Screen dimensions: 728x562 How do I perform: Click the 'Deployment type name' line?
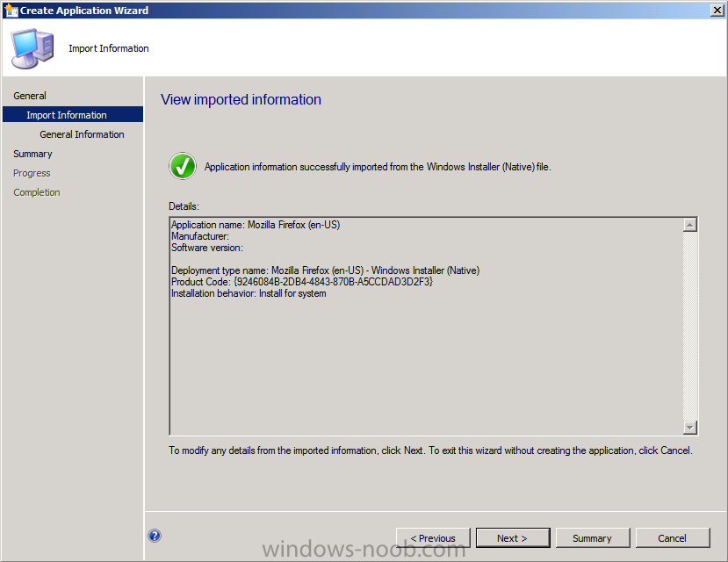(x=326, y=270)
